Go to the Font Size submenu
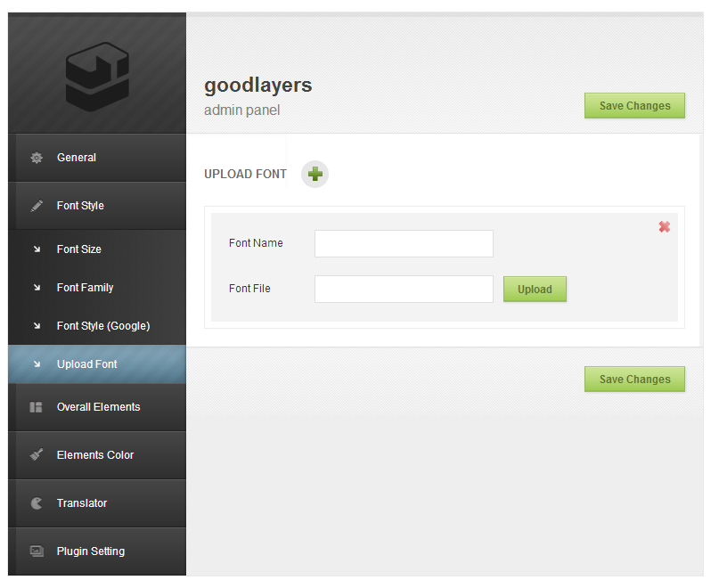This screenshot has width=719, height=588. 97,249
